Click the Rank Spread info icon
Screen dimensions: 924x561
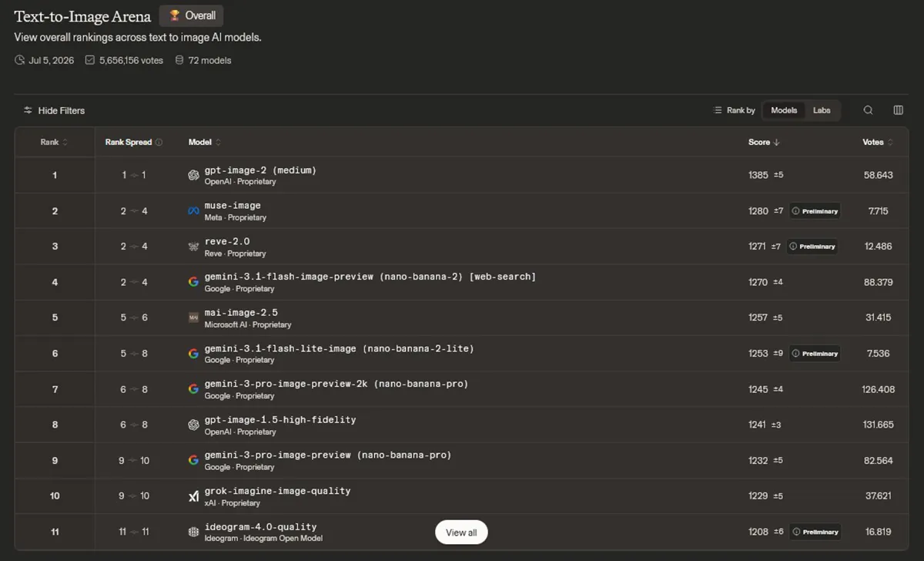pyautogui.click(x=159, y=143)
